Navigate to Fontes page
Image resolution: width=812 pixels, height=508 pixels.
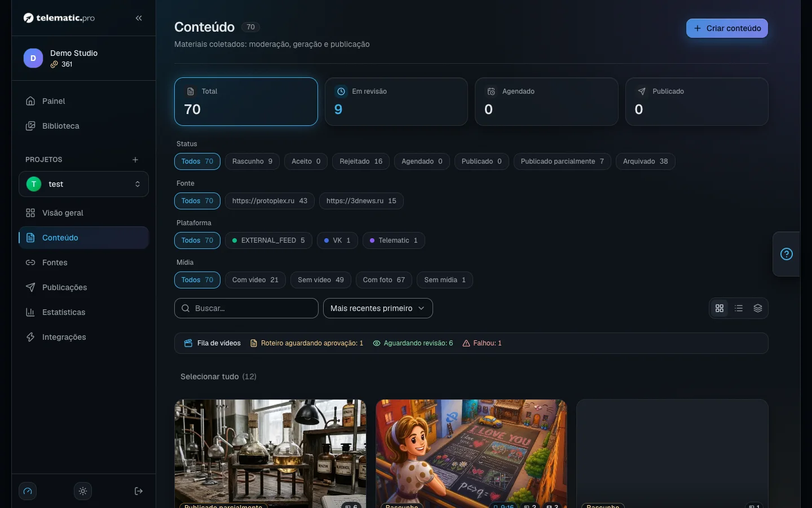(83, 262)
